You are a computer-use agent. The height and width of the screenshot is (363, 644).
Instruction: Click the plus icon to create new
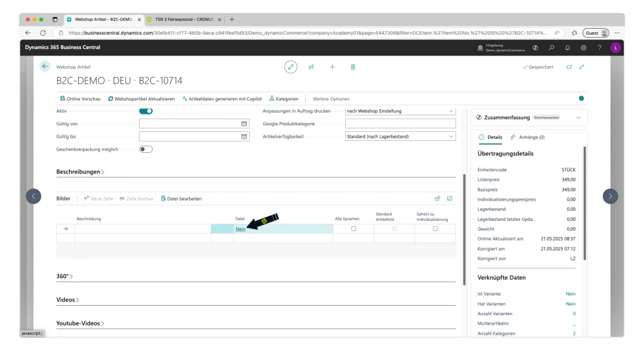[x=332, y=67]
